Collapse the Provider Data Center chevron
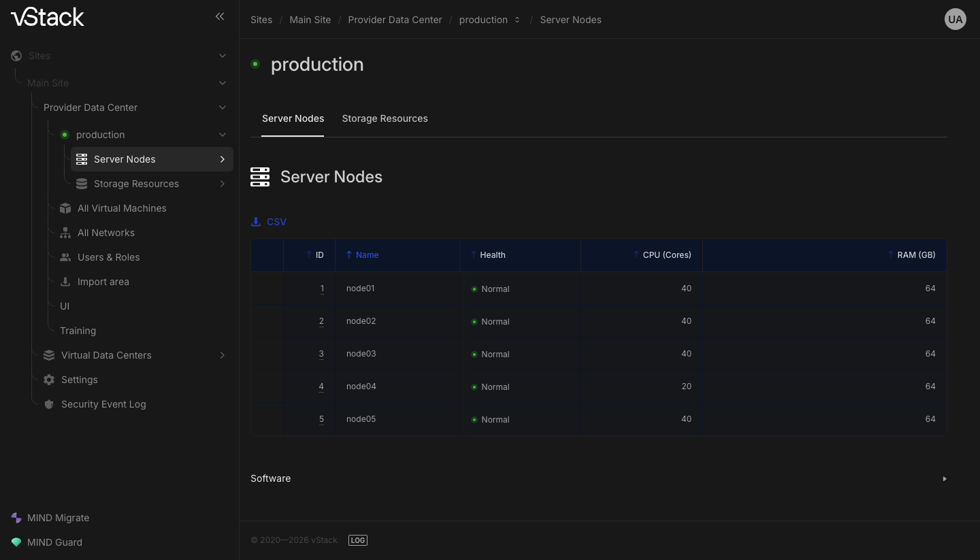Image resolution: width=980 pixels, height=560 pixels. point(223,108)
